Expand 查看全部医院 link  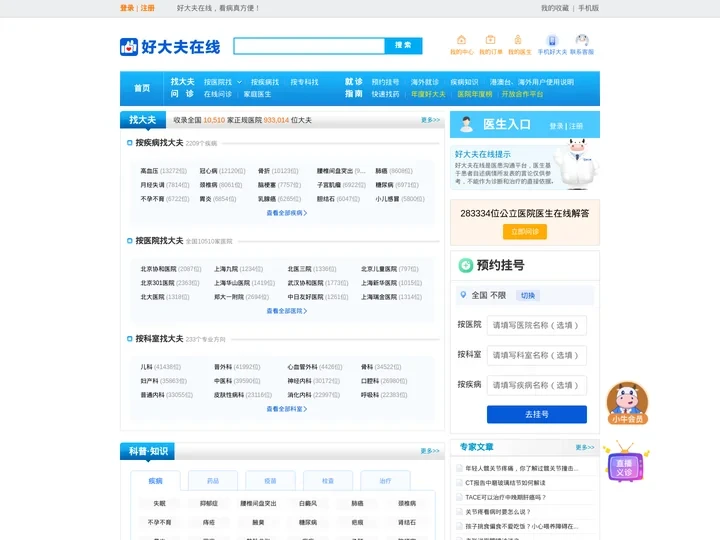tap(287, 311)
